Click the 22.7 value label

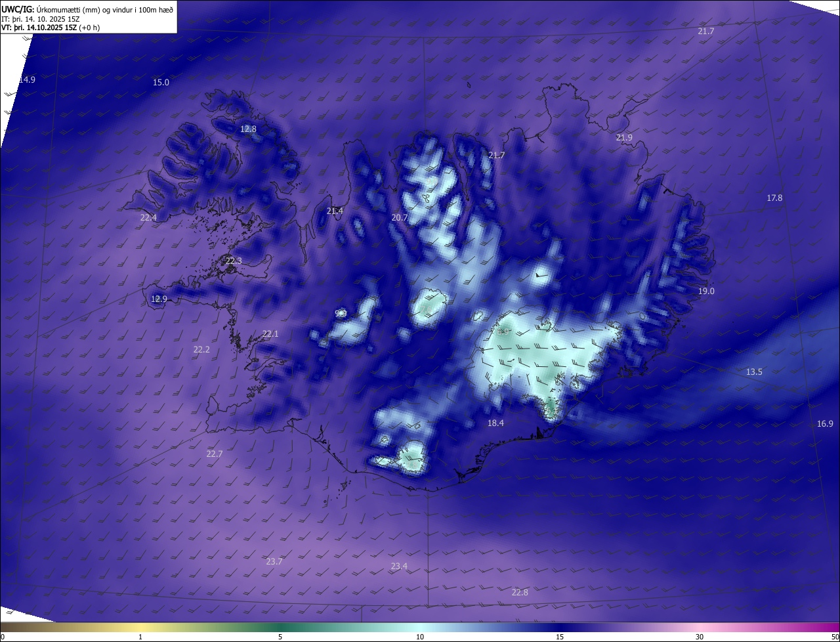[215, 454]
